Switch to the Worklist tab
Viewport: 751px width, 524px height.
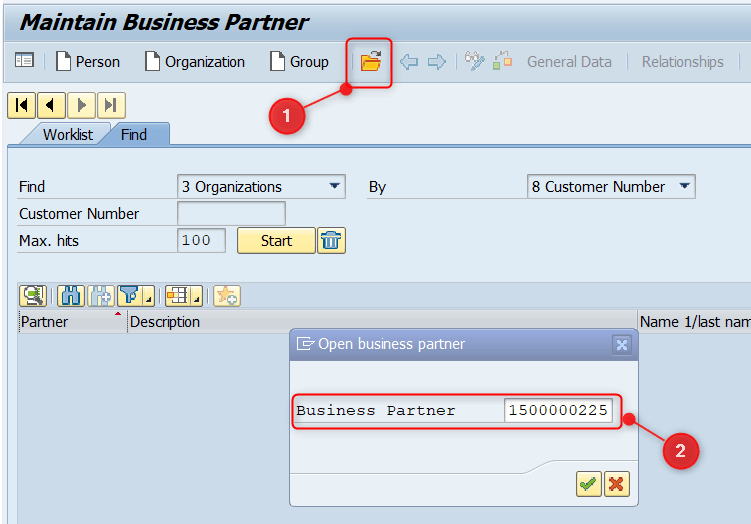[68, 135]
